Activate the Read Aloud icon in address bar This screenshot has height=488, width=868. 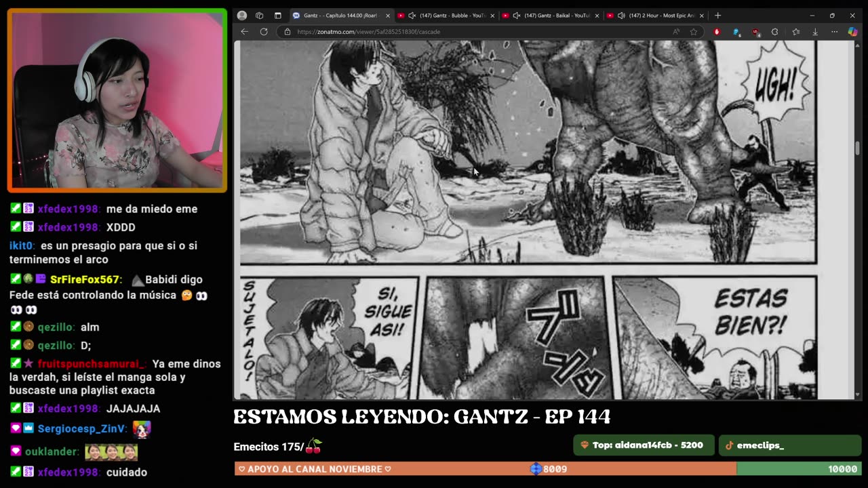(x=676, y=32)
